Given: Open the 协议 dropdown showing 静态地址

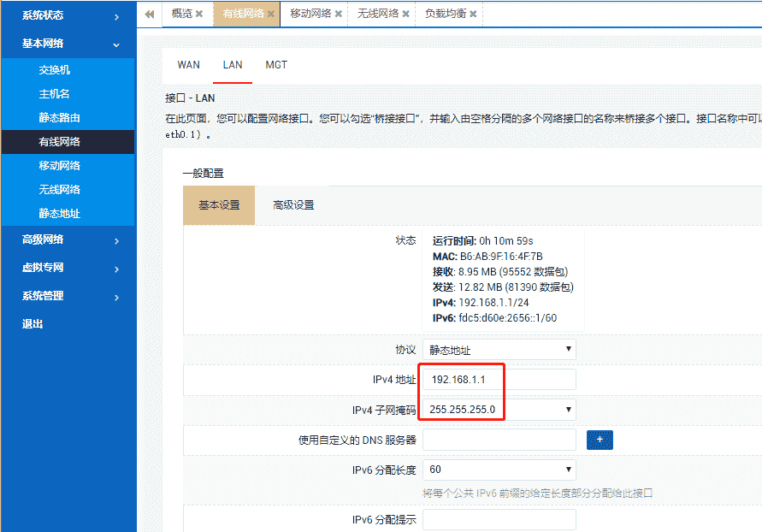Looking at the screenshot, I should tap(498, 349).
